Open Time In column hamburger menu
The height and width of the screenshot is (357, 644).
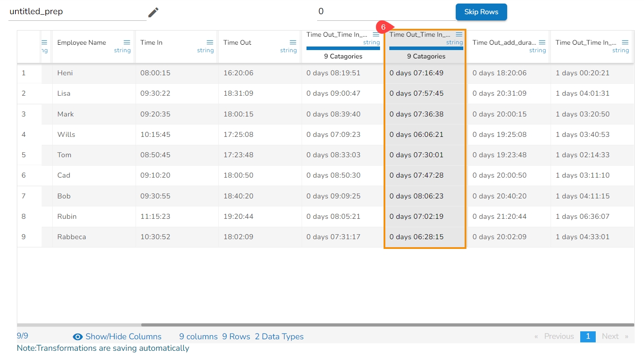(x=210, y=43)
